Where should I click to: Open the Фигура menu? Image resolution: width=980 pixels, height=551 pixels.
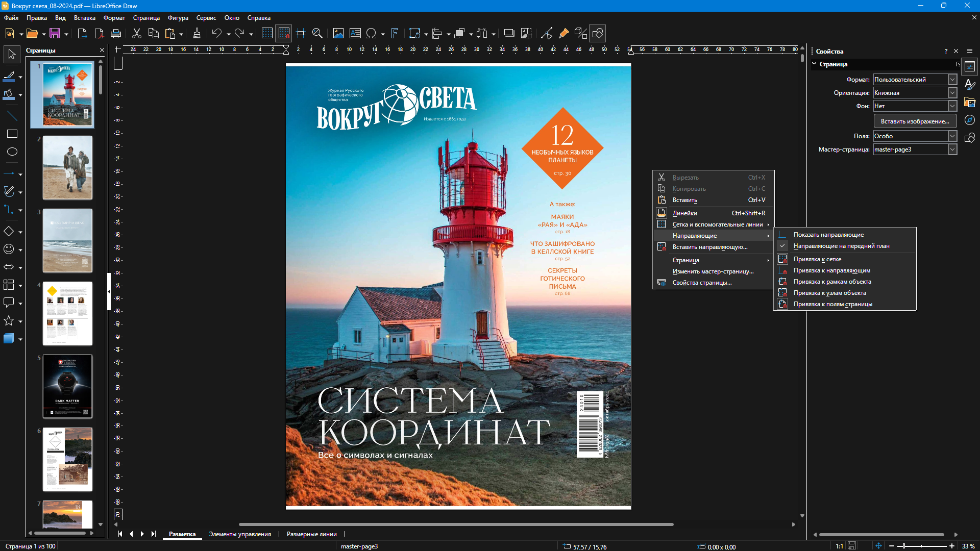178,18
